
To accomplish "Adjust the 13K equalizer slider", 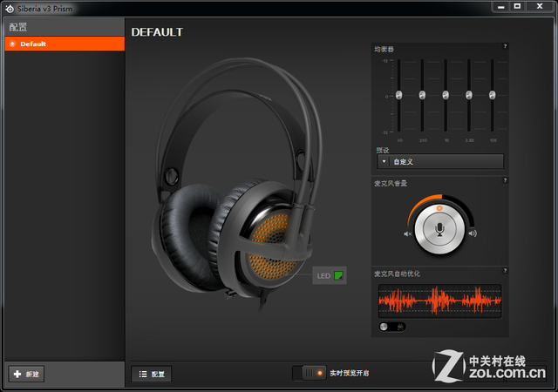I will click(492, 95).
